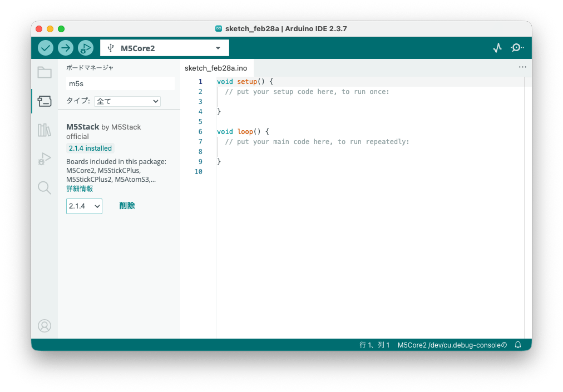The height and width of the screenshot is (392, 563).
Task: Open the Debug sidebar panel
Action: (x=45, y=159)
